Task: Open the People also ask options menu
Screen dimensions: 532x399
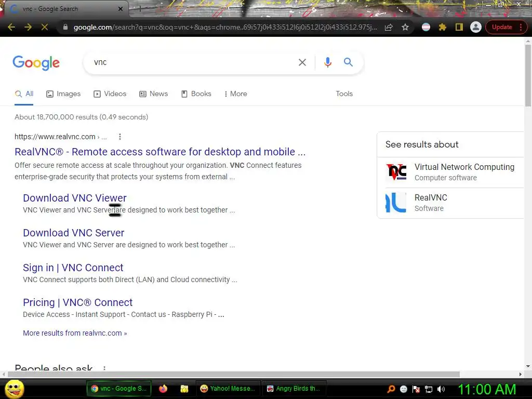Action: click(x=104, y=368)
